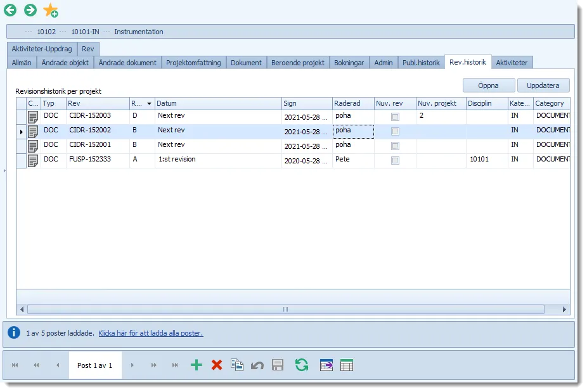Click the horizontal scrollbar thumb
The image size is (587, 392).
(286, 309)
